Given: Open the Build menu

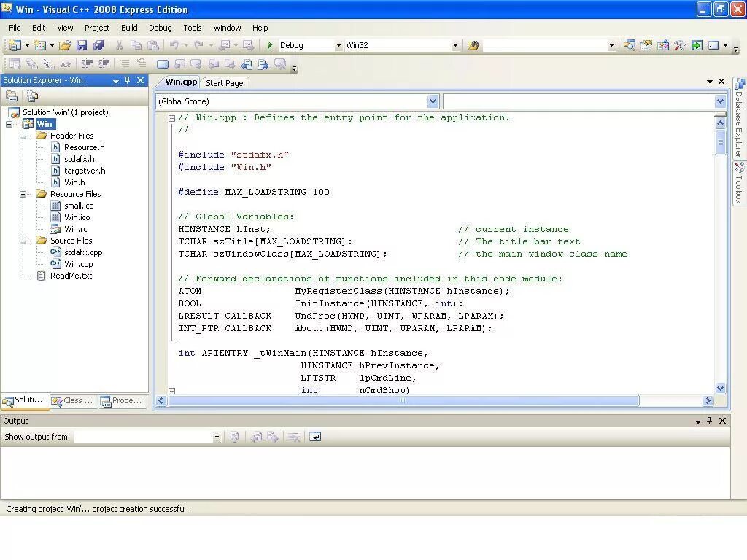Looking at the screenshot, I should point(129,28).
